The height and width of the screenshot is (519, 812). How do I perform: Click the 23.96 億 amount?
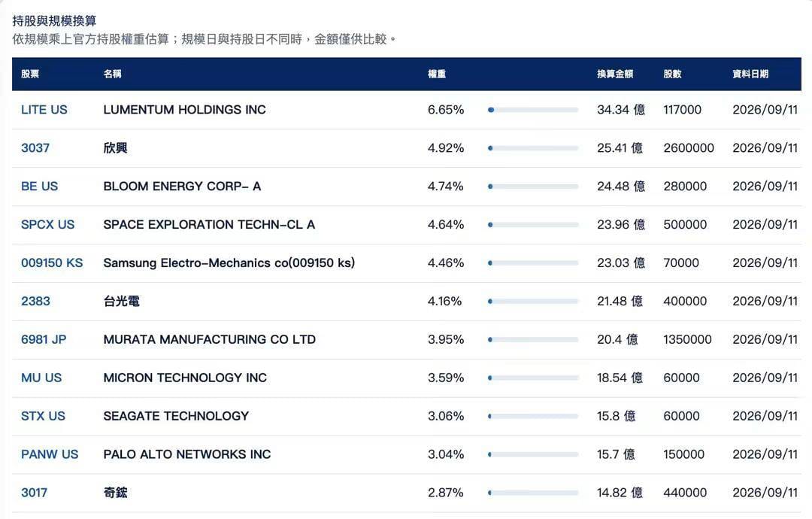coord(621,225)
